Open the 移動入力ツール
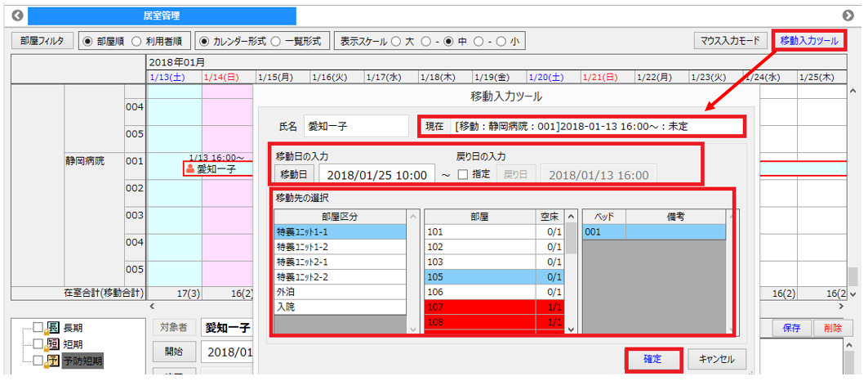Screen dimensions: 868x381 click(808, 41)
